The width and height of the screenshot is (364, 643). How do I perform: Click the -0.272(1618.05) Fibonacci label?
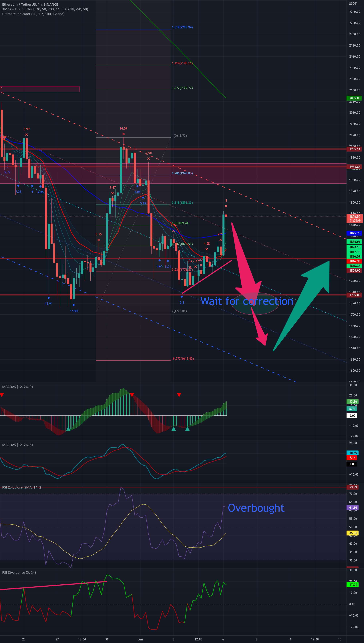[183, 358]
